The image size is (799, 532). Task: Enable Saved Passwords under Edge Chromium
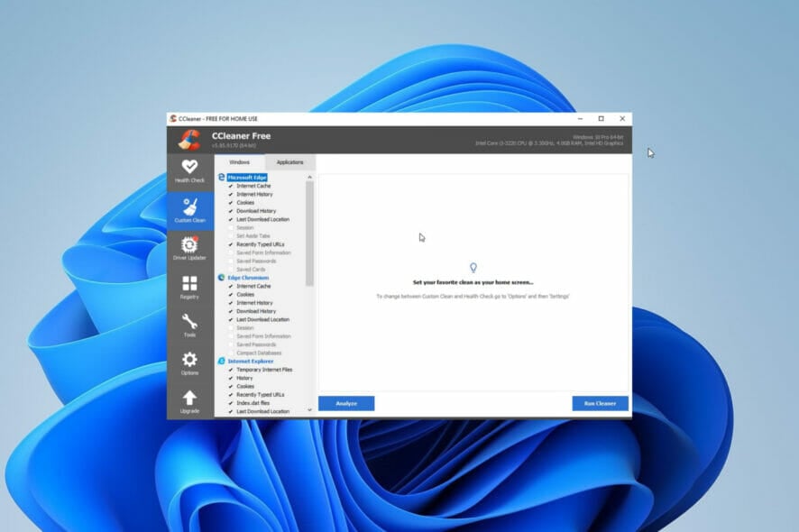[231, 344]
